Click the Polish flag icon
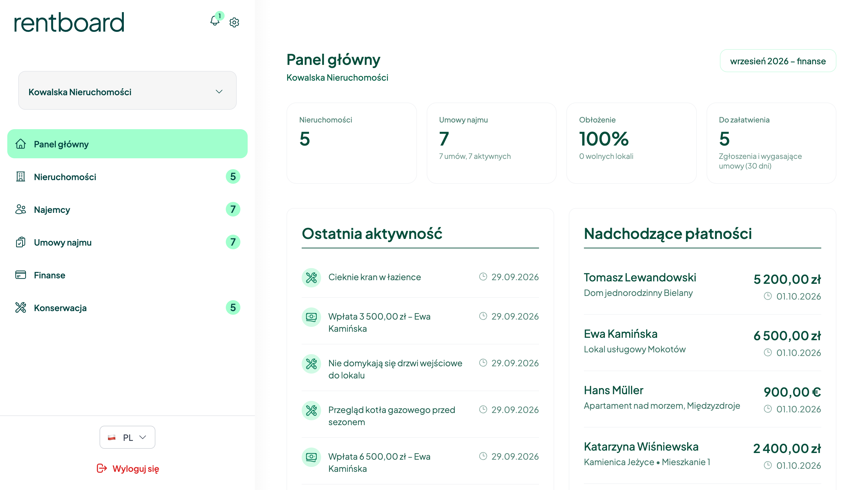868x490 pixels. click(x=111, y=438)
